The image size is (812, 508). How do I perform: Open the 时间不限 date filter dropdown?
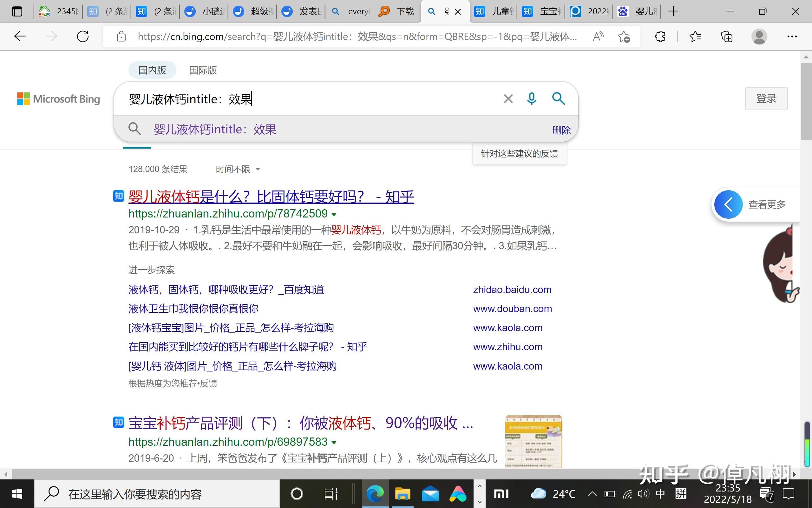coord(238,169)
